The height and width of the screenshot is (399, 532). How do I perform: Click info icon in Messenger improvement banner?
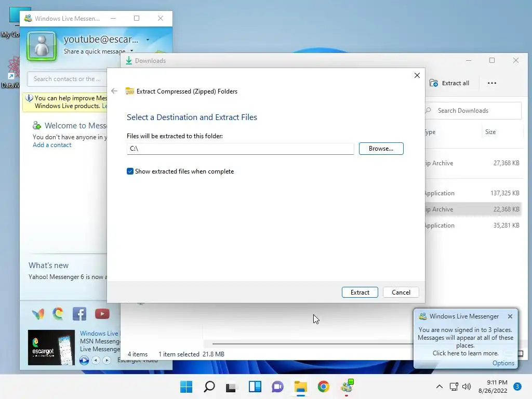[x=29, y=98]
